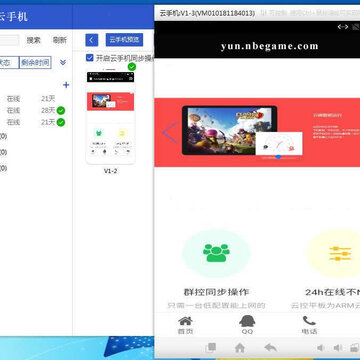Expand filters with the double chevron
360x360 pixels.
(63, 62)
